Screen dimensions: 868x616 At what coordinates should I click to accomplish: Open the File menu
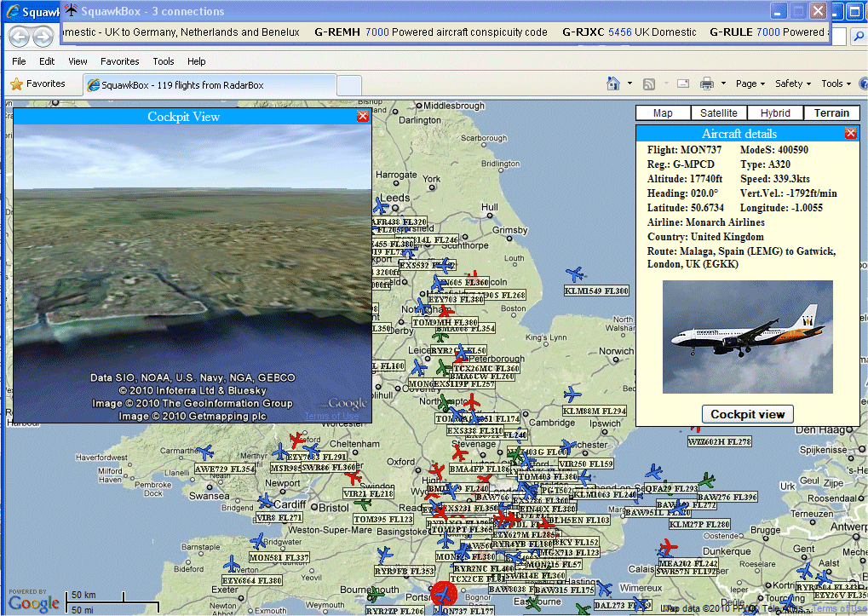(19, 61)
